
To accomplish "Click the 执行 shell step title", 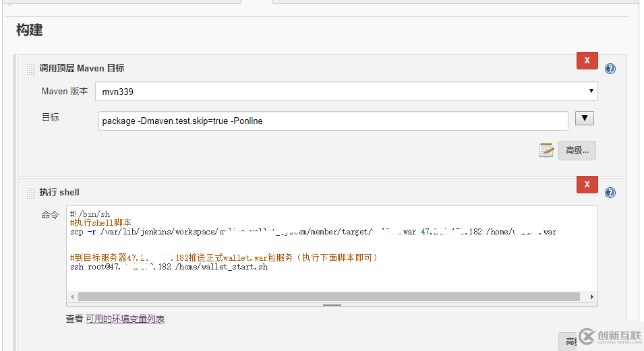I will pyautogui.click(x=59, y=193).
